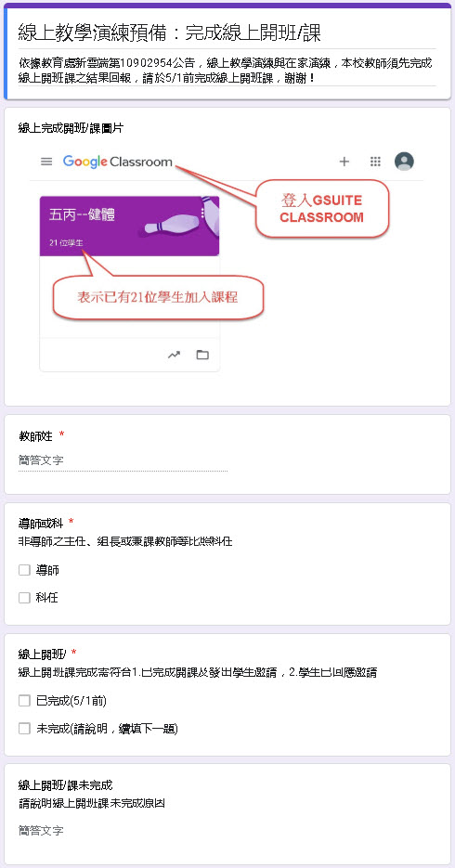Click the plus icon to add class
The width and height of the screenshot is (455, 868).
pyautogui.click(x=344, y=162)
